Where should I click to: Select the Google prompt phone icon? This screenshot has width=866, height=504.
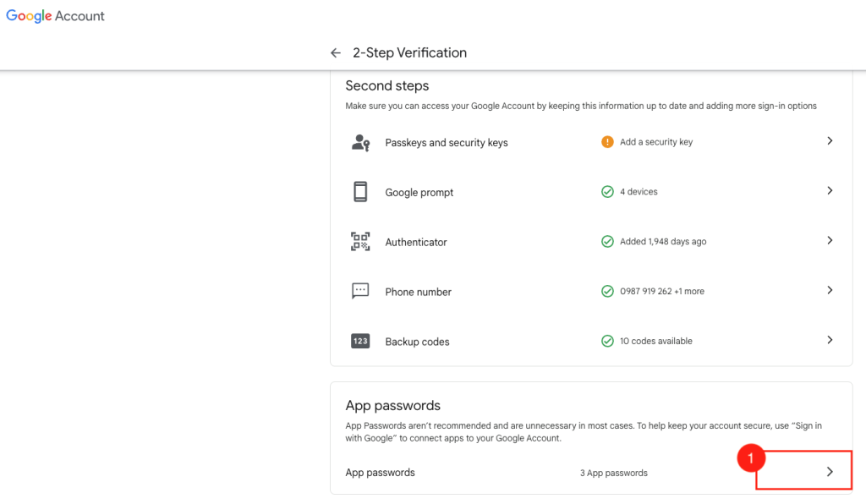[x=361, y=192]
